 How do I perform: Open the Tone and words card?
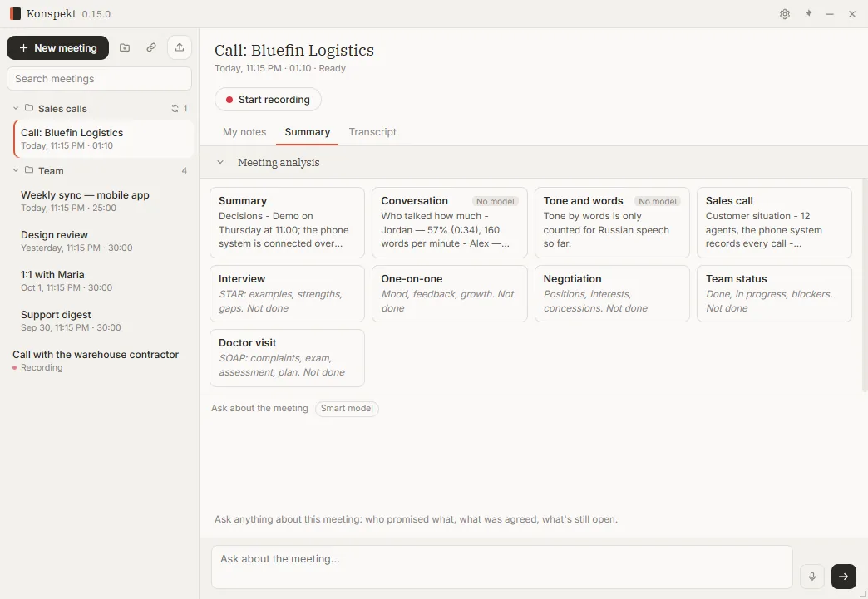pos(612,223)
